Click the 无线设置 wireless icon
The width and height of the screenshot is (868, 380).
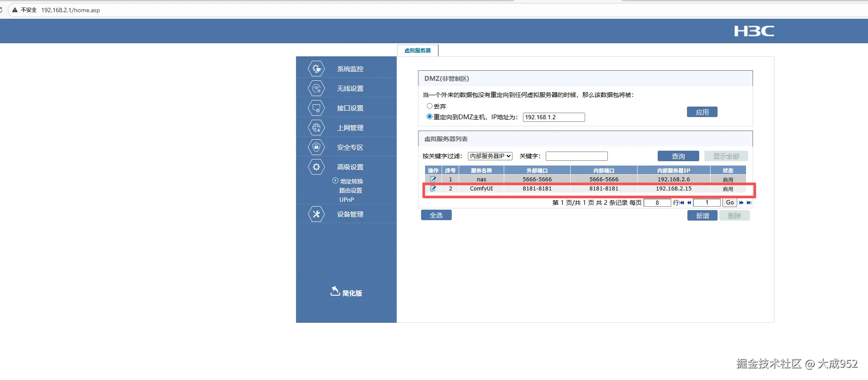pyautogui.click(x=316, y=88)
